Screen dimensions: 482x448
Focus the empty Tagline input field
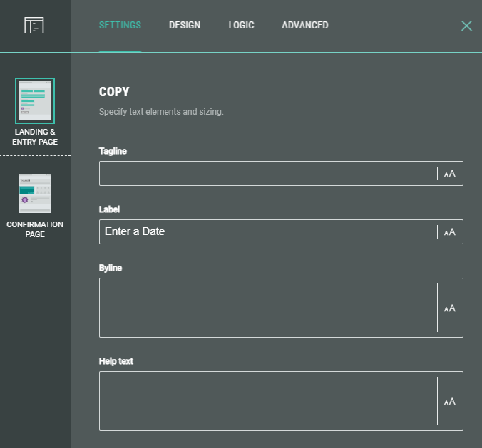267,173
